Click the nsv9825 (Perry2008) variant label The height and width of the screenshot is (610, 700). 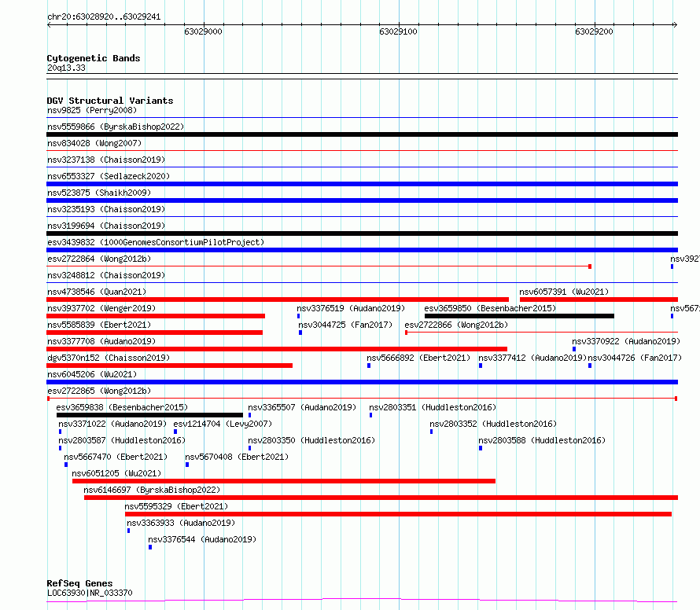tap(92, 110)
